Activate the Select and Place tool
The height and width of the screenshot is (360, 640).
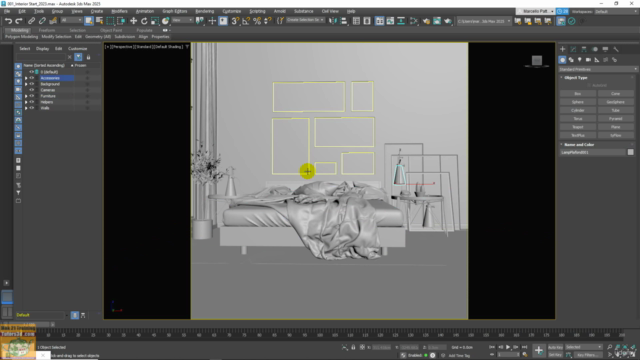pyautogui.click(x=165, y=21)
